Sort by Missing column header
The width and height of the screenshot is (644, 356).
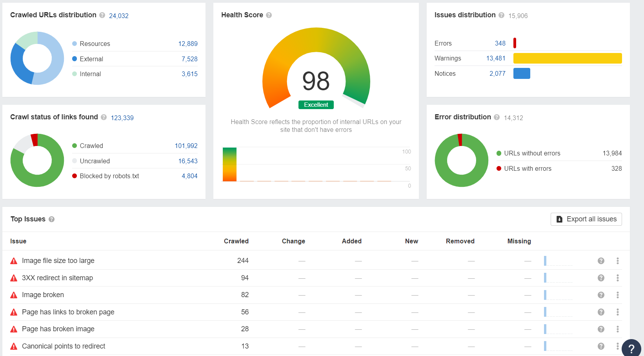click(519, 241)
